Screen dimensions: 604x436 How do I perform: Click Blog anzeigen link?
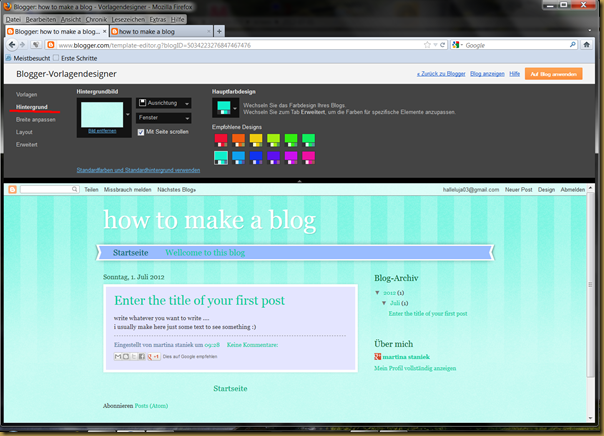pos(487,74)
